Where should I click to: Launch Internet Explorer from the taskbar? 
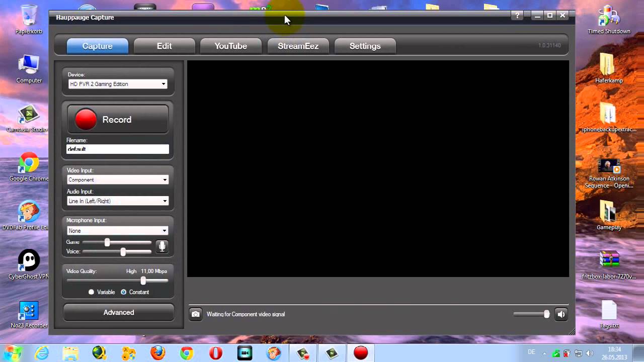pos(42,353)
